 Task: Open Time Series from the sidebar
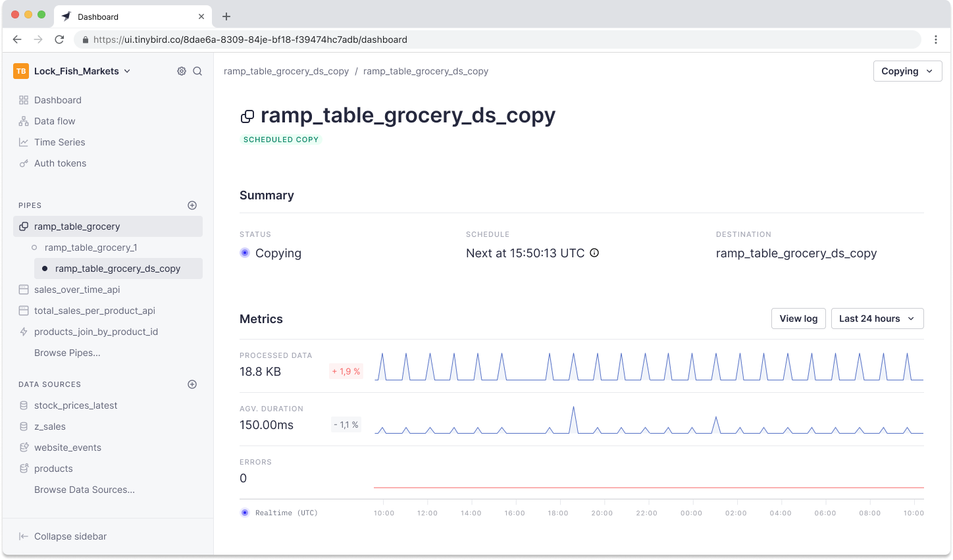point(59,142)
